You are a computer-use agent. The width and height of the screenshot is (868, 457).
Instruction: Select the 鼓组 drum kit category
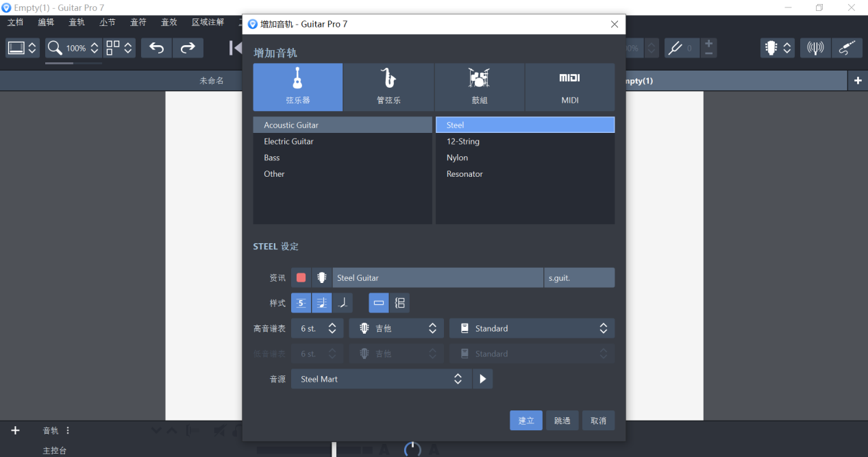click(479, 87)
